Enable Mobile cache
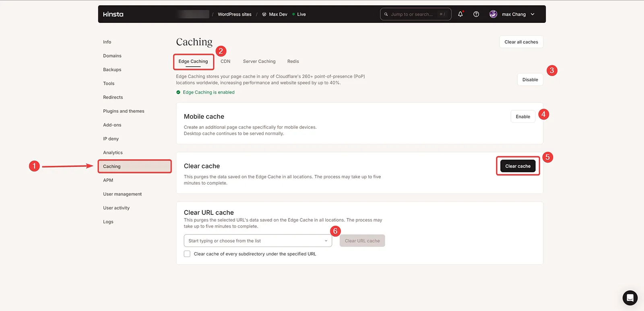 (523, 117)
